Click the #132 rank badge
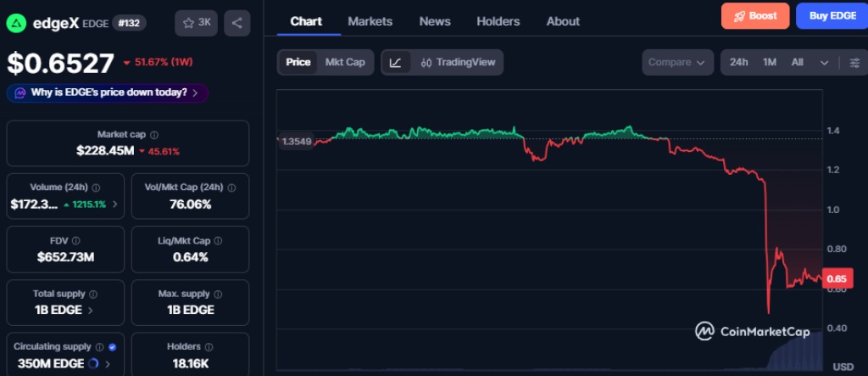The image size is (868, 376). tap(129, 23)
